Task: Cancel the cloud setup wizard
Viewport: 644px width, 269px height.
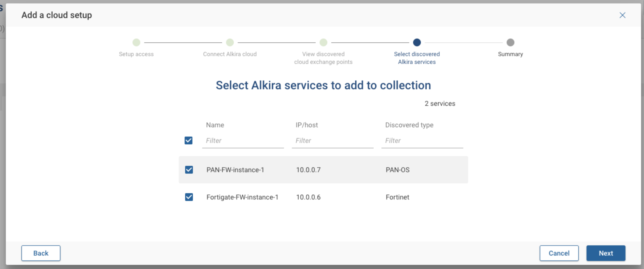Action: pos(559,253)
